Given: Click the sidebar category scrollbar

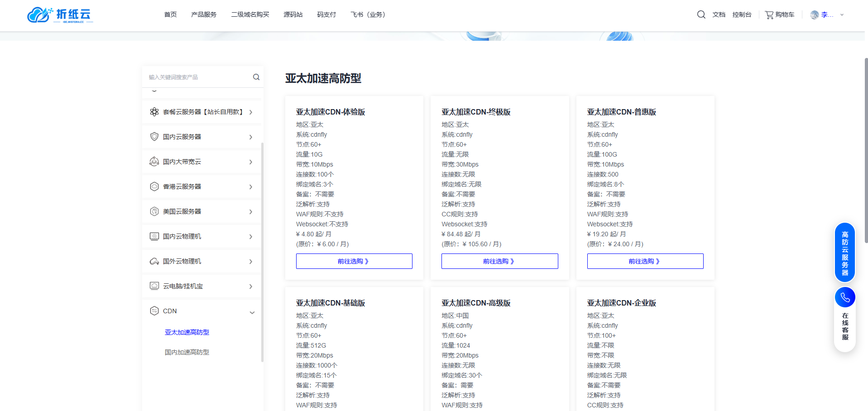Looking at the screenshot, I should 262,252.
